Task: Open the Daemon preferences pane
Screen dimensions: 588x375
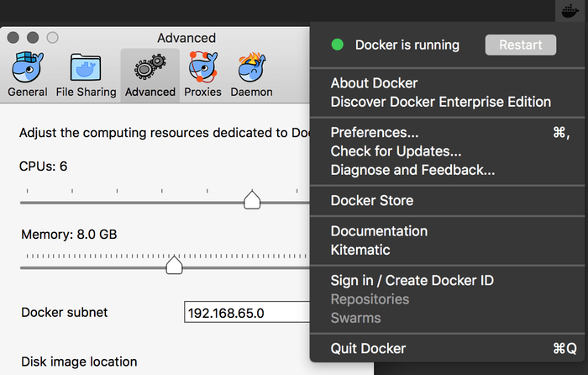Action: [x=252, y=75]
